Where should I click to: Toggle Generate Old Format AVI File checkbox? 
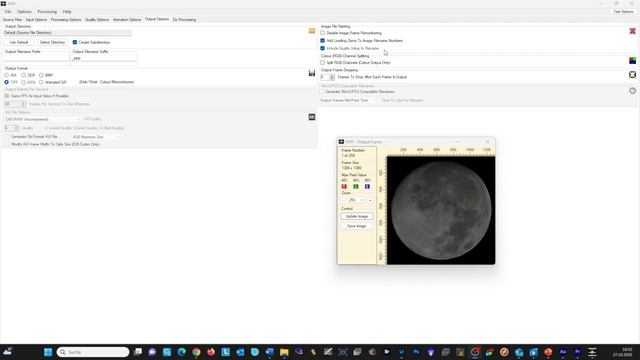point(7,137)
